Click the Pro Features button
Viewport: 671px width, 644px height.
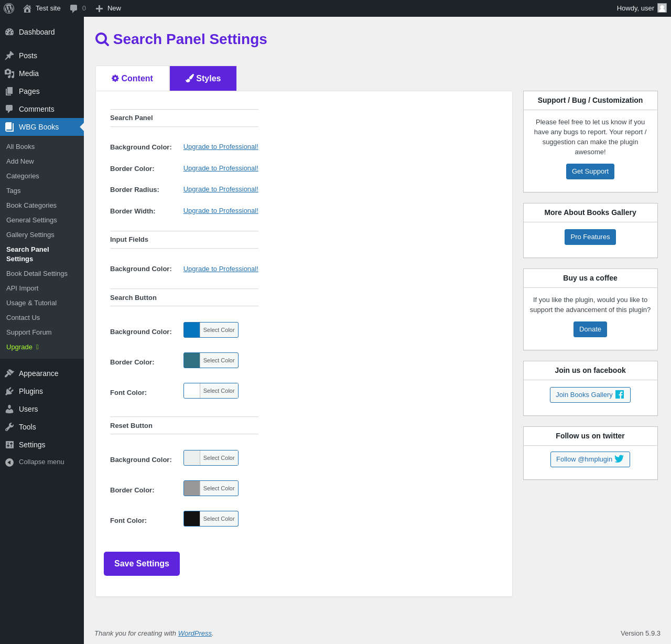[x=590, y=237]
